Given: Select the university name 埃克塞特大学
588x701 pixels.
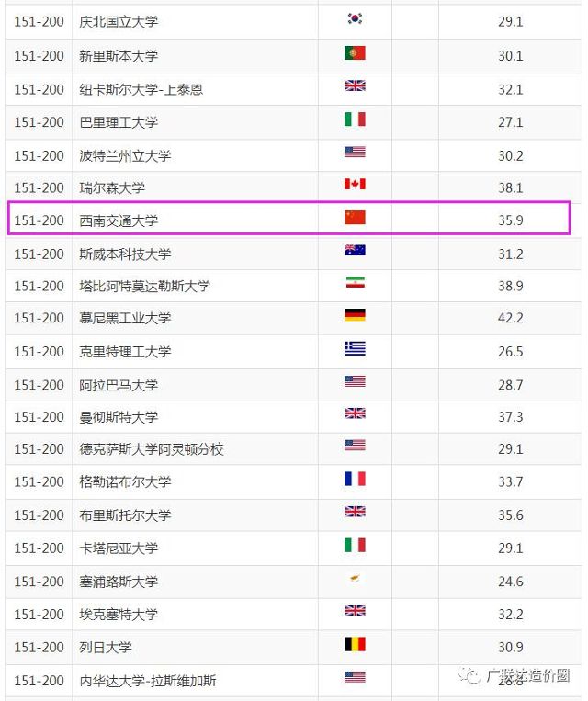Looking at the screenshot, I should click(x=119, y=615).
